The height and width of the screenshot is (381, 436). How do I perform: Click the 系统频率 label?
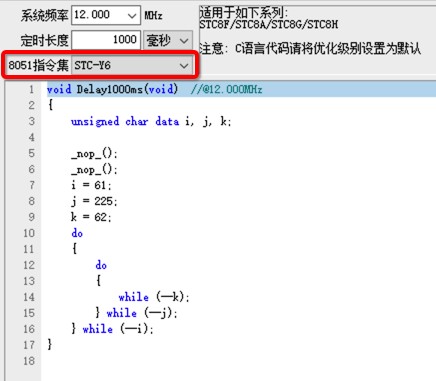(x=44, y=15)
